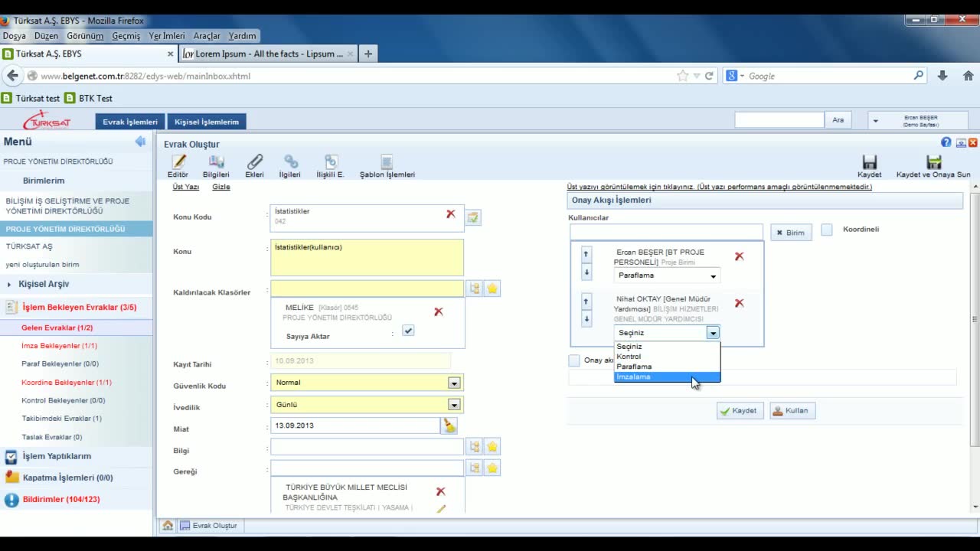980x551 pixels.
Task: Remove Ercan BEŞER from approval flow
Action: (739, 256)
